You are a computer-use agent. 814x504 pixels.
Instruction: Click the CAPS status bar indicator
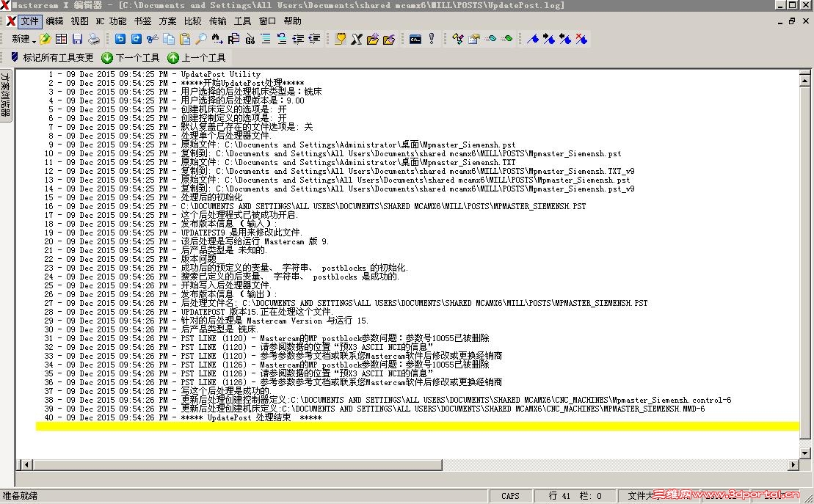tap(510, 496)
